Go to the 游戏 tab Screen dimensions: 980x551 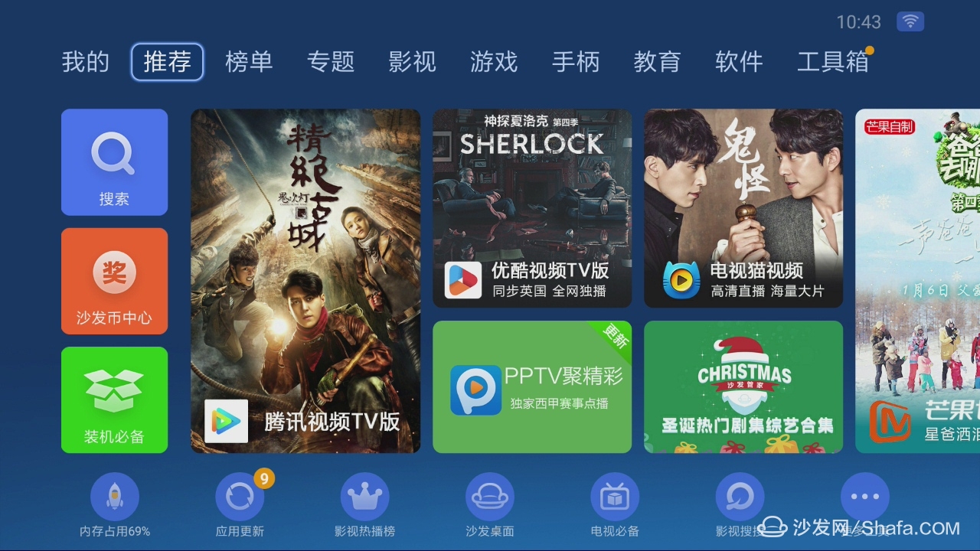494,62
